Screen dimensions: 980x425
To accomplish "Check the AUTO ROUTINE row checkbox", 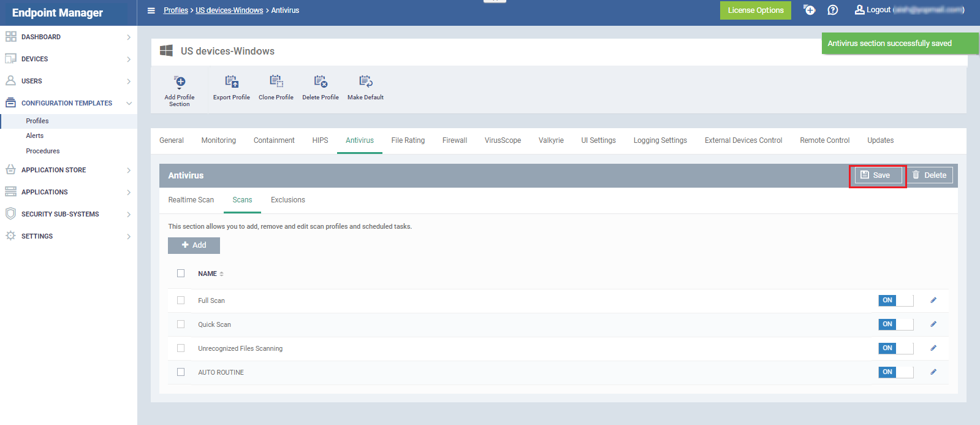I will click(181, 372).
